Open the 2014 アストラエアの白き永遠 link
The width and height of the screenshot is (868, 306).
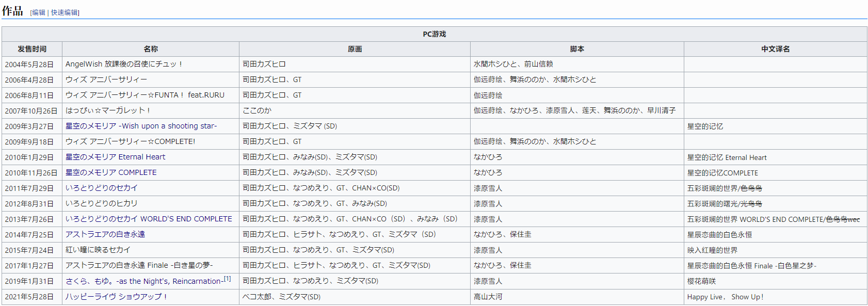(105, 234)
